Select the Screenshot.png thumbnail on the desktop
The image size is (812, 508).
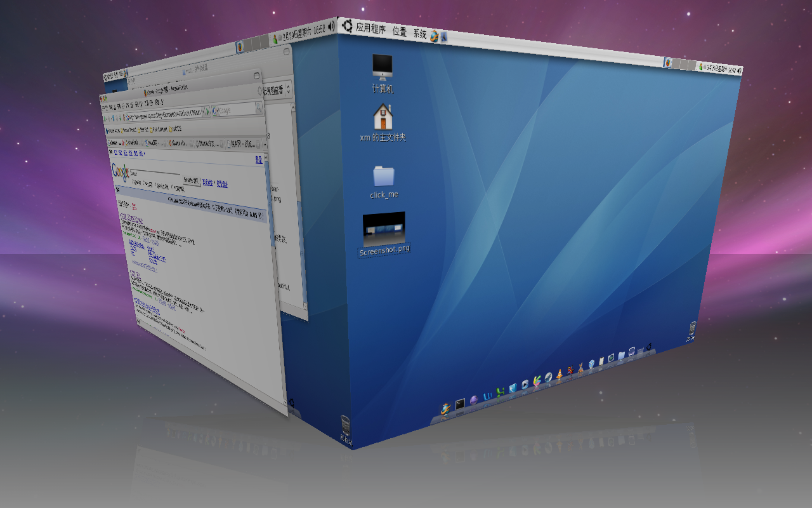point(384,234)
